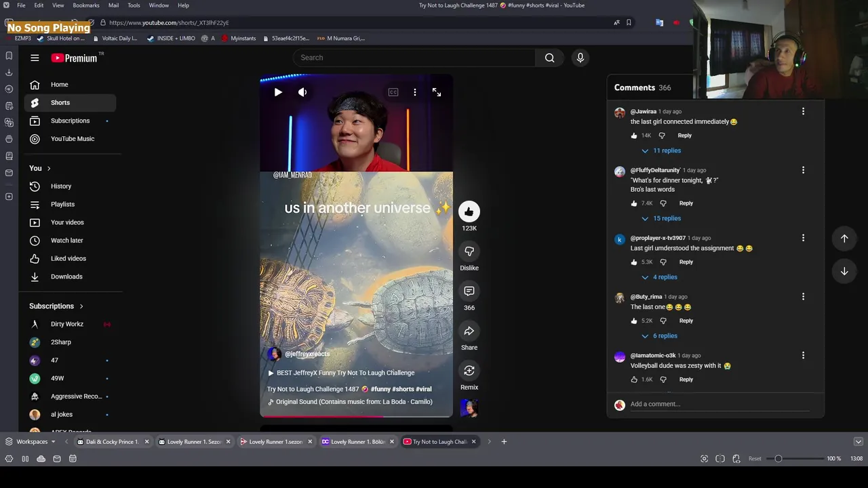
Task: Switch to Dali & Cocky Prince tab
Action: [x=113, y=442]
